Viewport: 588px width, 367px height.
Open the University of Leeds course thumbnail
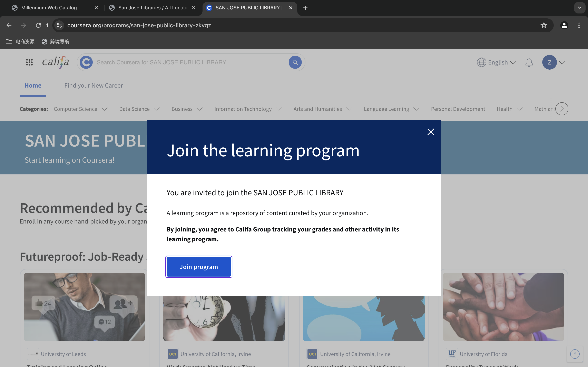85,307
